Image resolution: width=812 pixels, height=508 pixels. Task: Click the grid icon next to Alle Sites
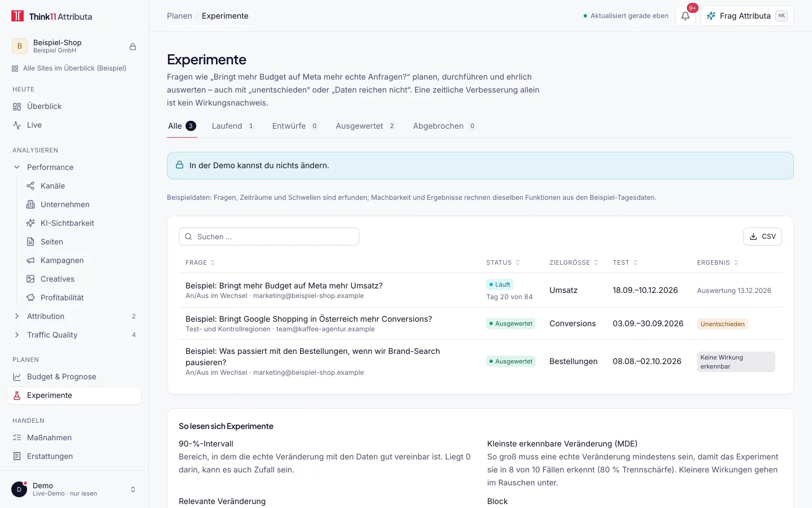(x=15, y=68)
